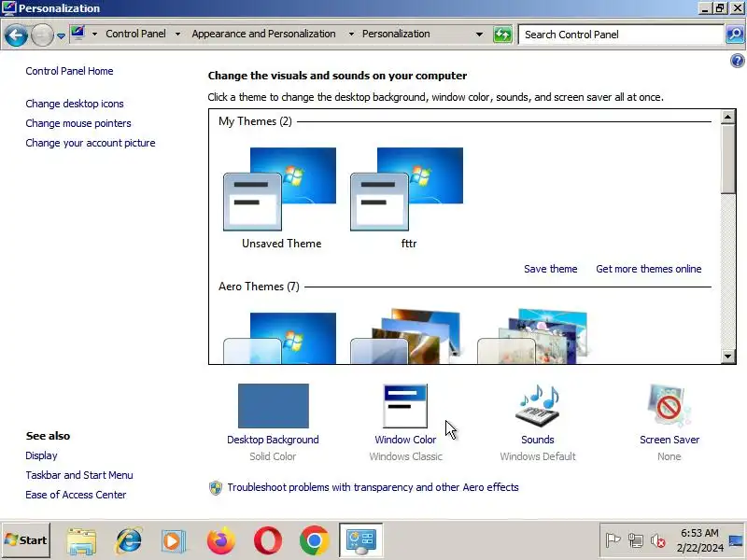Open Troubleshoot problems with transparency link
This screenshot has height=560, width=747.
(x=373, y=487)
